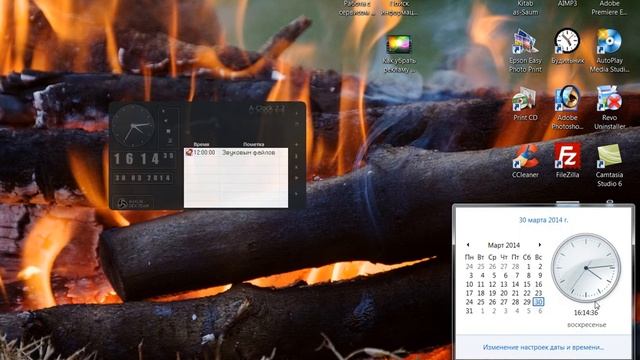Image resolution: width=640 pixels, height=360 pixels.
Task: Select the highlighted day 30 in the calendar
Action: click(x=538, y=302)
